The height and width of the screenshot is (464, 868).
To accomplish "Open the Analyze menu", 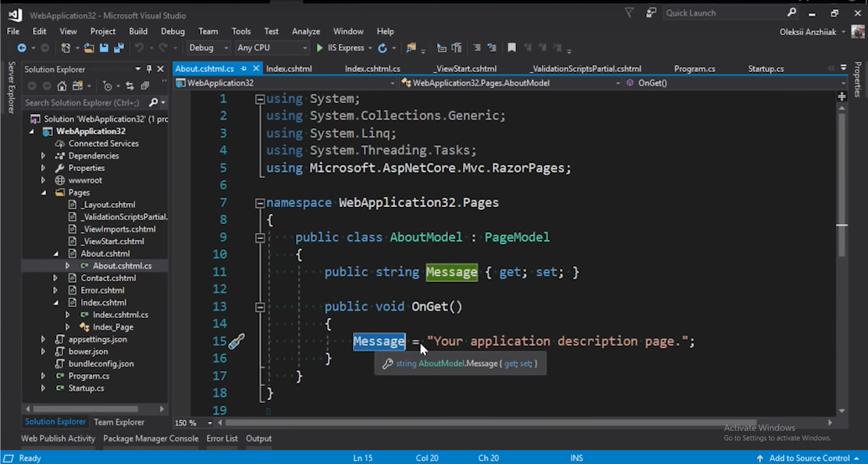I will (306, 31).
